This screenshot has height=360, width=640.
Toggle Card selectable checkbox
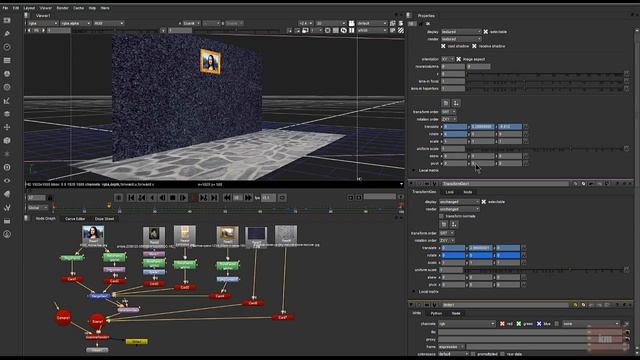(x=486, y=31)
